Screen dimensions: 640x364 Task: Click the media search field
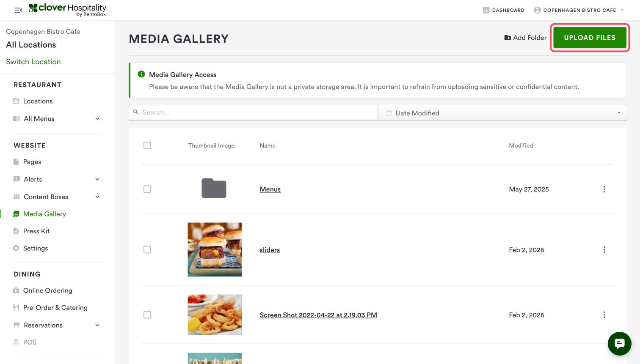pyautogui.click(x=254, y=112)
